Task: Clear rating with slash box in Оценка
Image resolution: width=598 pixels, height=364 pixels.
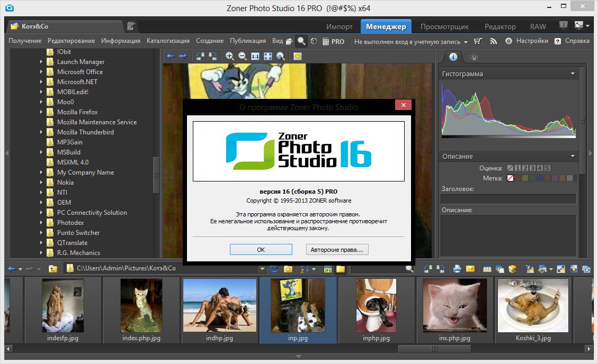Action: 510,168
